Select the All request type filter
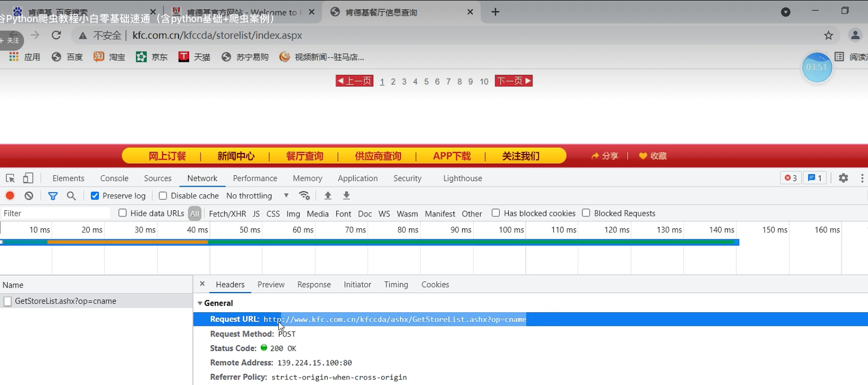This screenshot has height=385, width=868. [x=195, y=214]
